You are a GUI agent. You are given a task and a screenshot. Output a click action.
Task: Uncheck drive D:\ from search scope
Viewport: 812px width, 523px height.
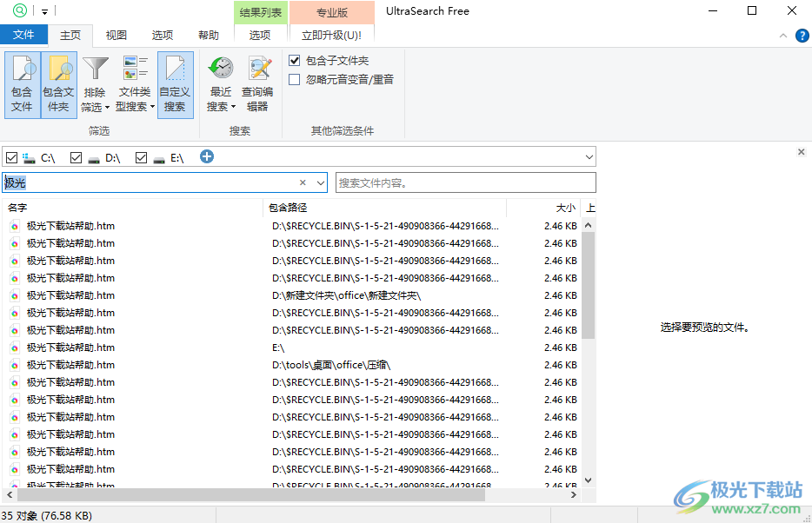[77, 156]
